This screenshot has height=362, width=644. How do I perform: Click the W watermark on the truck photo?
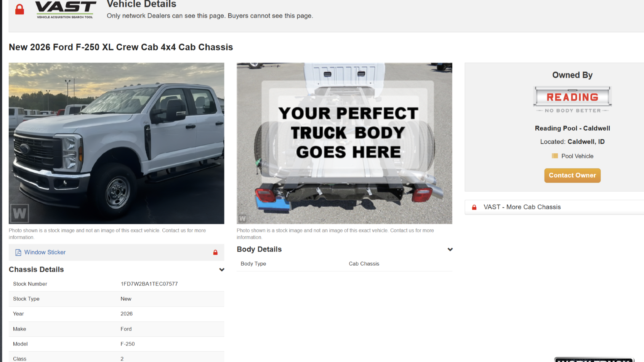(x=19, y=213)
